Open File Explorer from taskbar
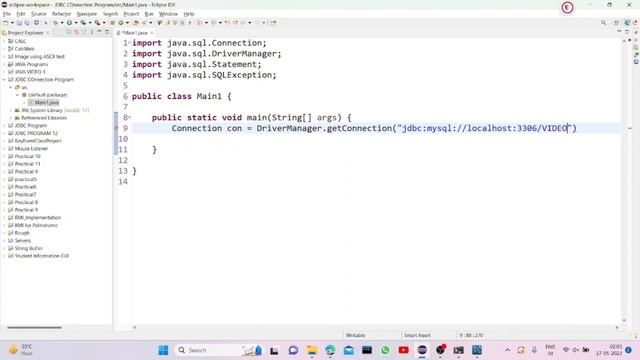The height and width of the screenshot is (360, 640). coord(312,350)
